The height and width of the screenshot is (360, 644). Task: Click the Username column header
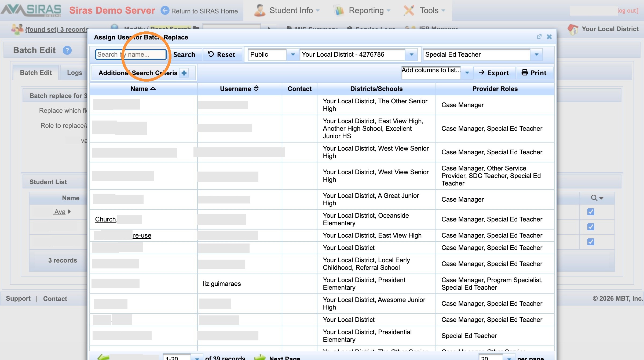pyautogui.click(x=239, y=89)
